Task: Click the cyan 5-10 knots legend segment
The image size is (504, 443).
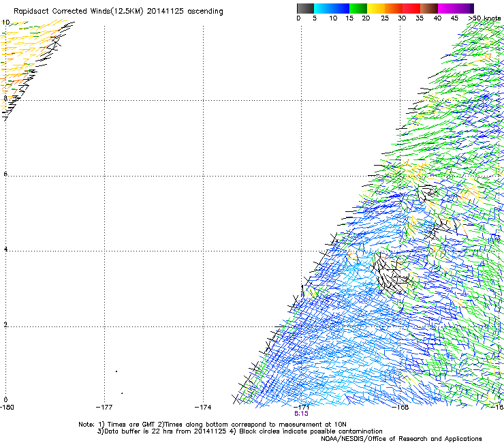Action: coord(323,8)
